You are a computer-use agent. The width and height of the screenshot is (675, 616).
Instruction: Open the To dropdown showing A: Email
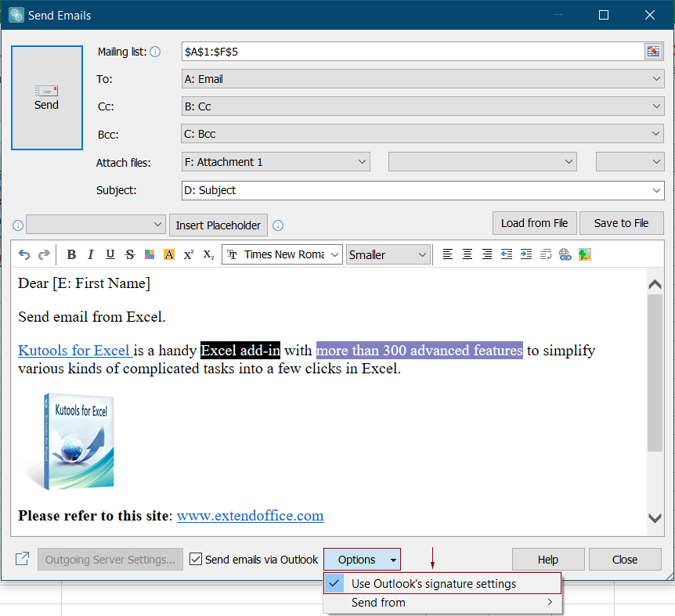tap(423, 79)
